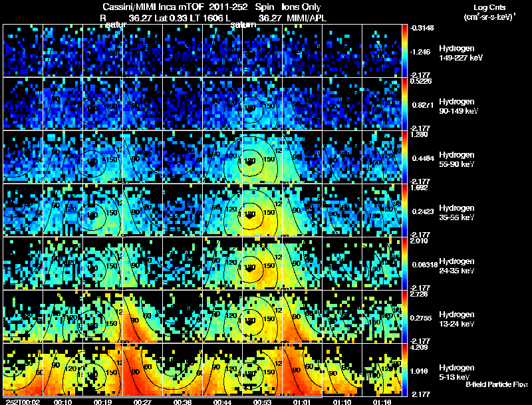Select the Ions Only label in the title
The width and height of the screenshot is (532, 405).
pyautogui.click(x=301, y=7)
